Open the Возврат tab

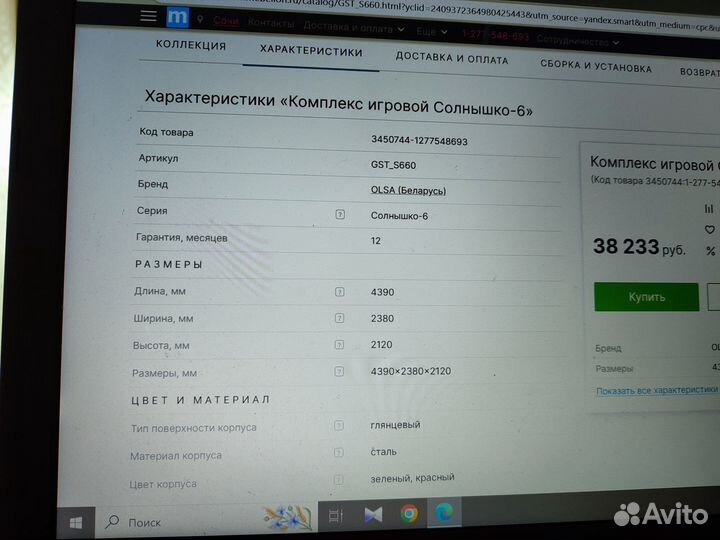(x=699, y=72)
